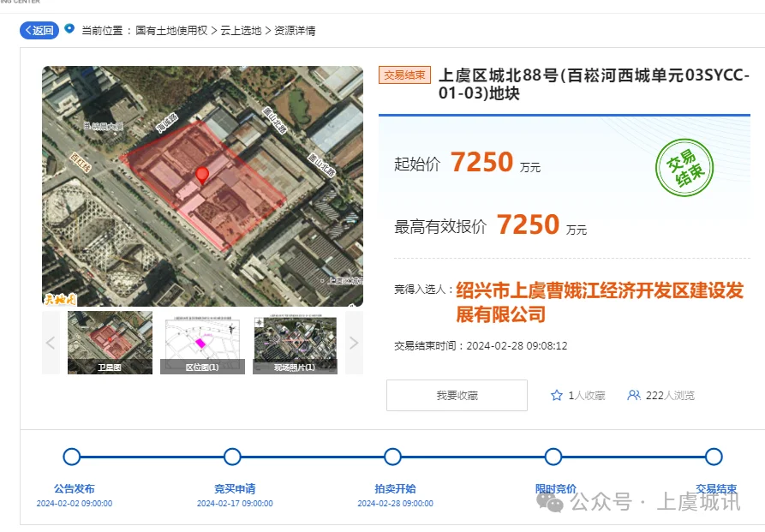Click the 拍卖开始 timeline circle
The height and width of the screenshot is (532, 765).
point(392,457)
